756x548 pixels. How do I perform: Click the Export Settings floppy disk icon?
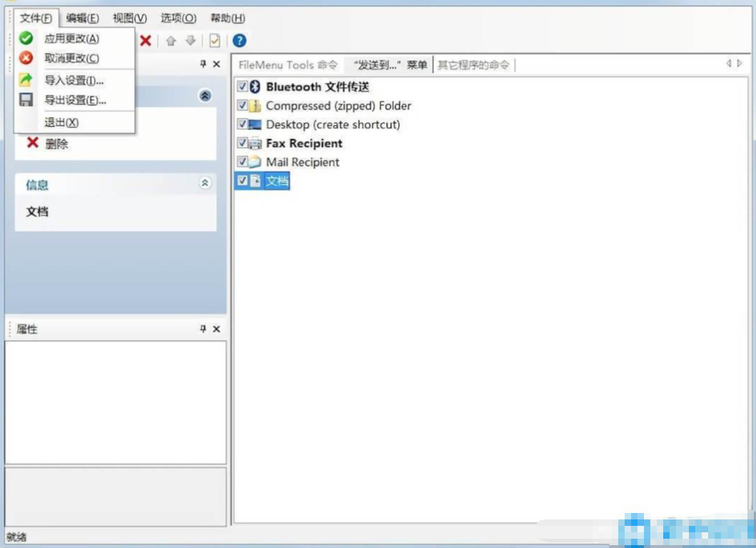[x=26, y=99]
